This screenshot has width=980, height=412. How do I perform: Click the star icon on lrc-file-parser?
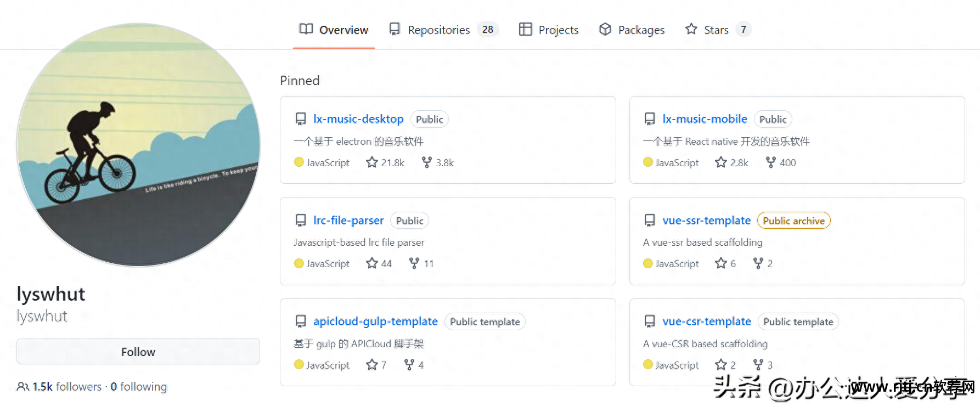[372, 263]
